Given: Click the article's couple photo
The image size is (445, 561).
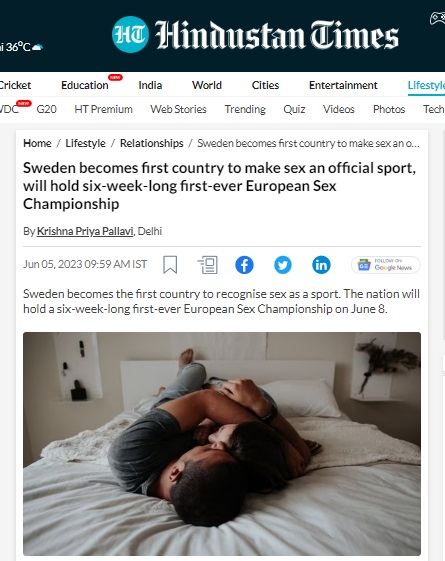Looking at the screenshot, I should pos(222,444).
